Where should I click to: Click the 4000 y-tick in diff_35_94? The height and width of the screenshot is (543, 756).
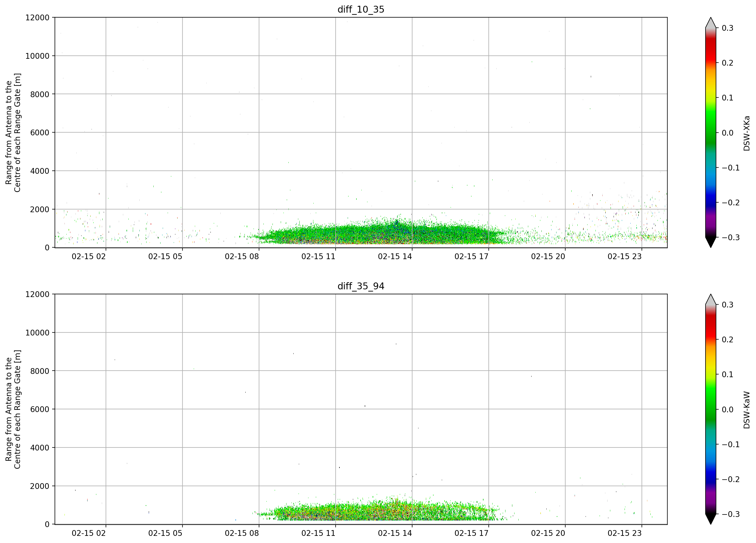(40, 448)
